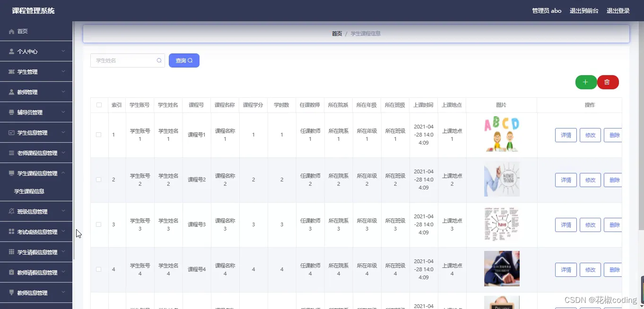Click 修改 button for row 1
Viewport: 644px width, 309px height.
click(x=591, y=135)
